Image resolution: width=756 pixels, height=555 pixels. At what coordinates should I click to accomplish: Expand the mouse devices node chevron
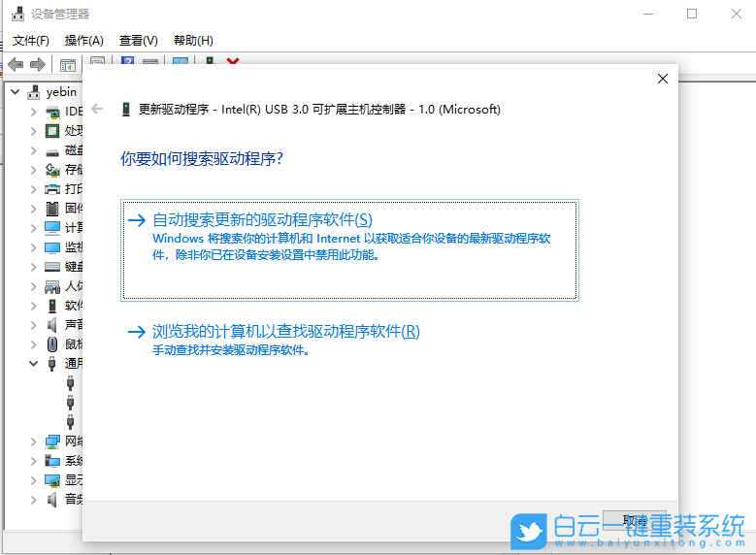[33, 344]
